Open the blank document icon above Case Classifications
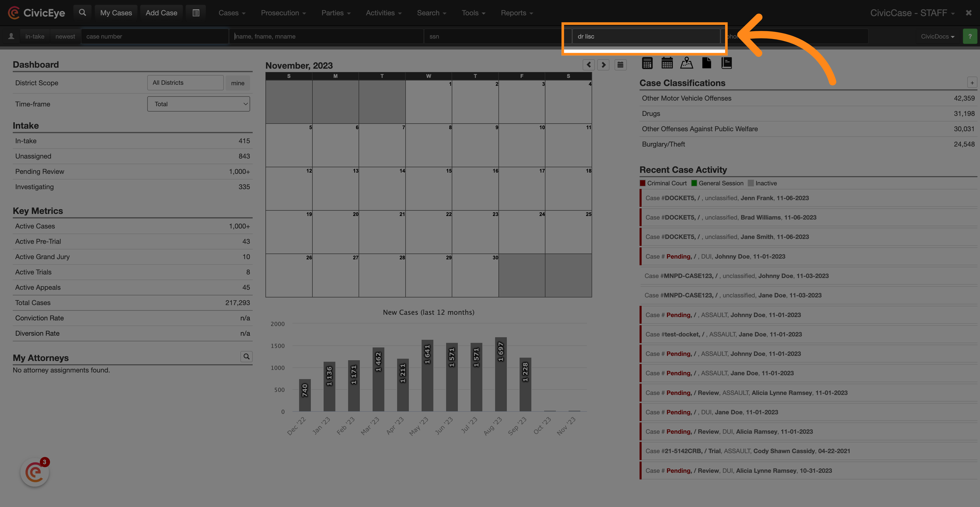 [706, 63]
